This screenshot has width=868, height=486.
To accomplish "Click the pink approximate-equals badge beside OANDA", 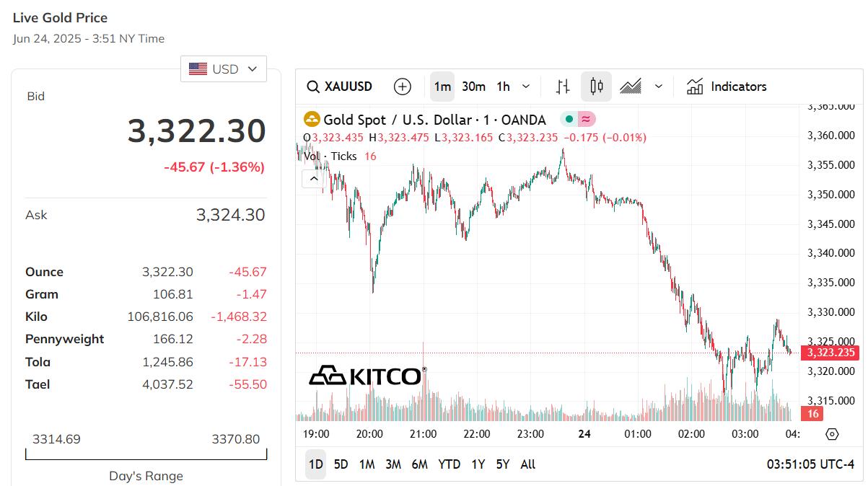I will [587, 120].
